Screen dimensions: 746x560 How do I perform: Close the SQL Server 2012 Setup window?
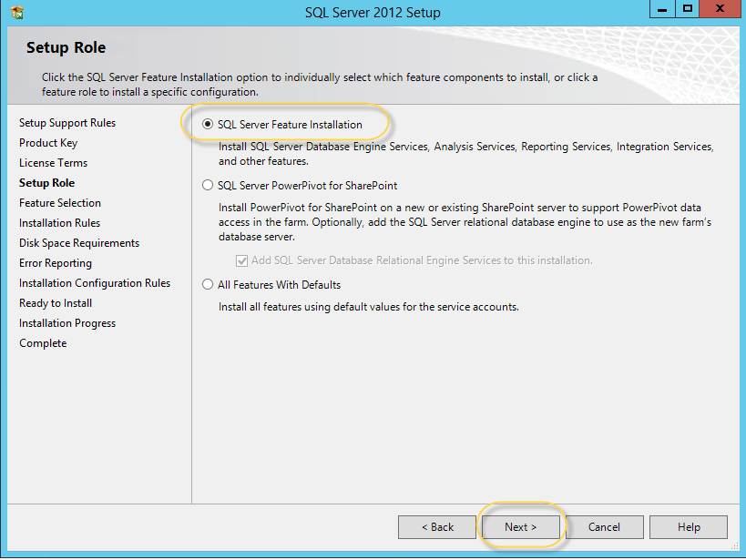(x=720, y=9)
